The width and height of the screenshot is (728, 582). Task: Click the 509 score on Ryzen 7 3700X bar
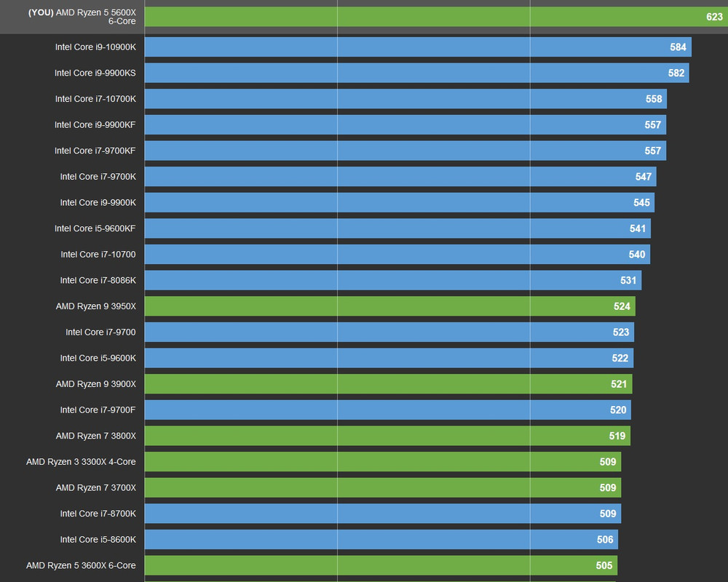click(608, 488)
